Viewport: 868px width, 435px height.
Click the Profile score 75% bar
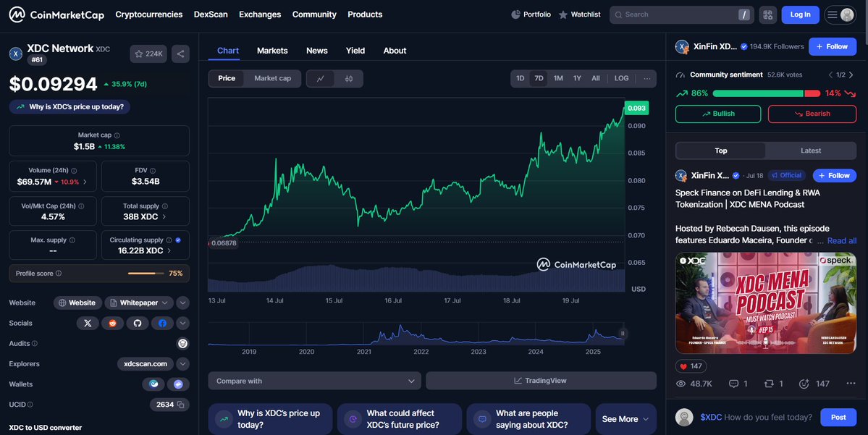tap(146, 274)
